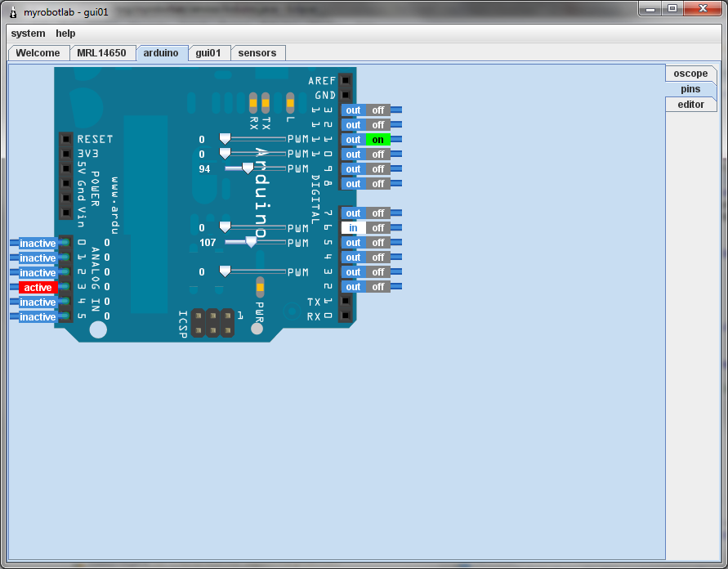This screenshot has height=569, width=728.
Task: Click the PWM value 94 label
Action: click(204, 168)
